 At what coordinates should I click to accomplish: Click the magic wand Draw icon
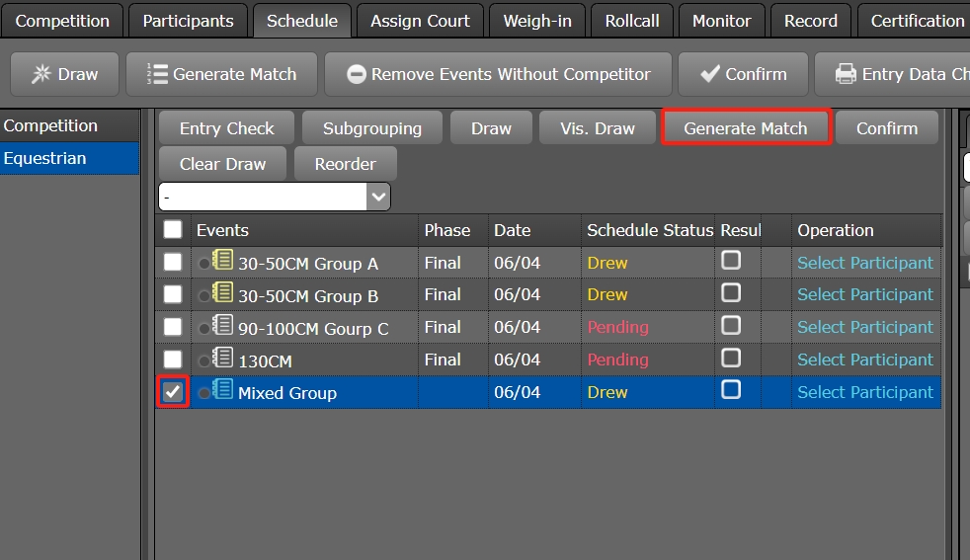41,75
